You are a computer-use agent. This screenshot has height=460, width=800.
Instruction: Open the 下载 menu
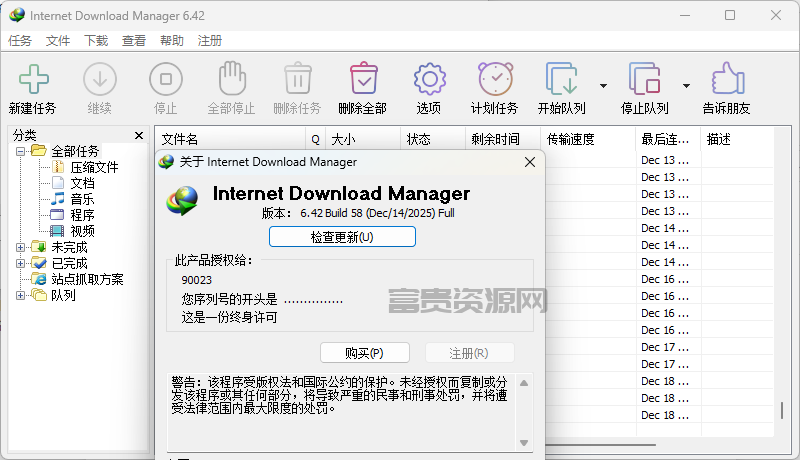[x=96, y=41]
